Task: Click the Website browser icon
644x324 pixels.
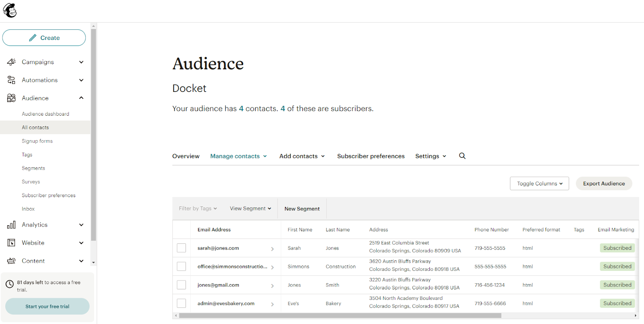Action: coord(11,243)
